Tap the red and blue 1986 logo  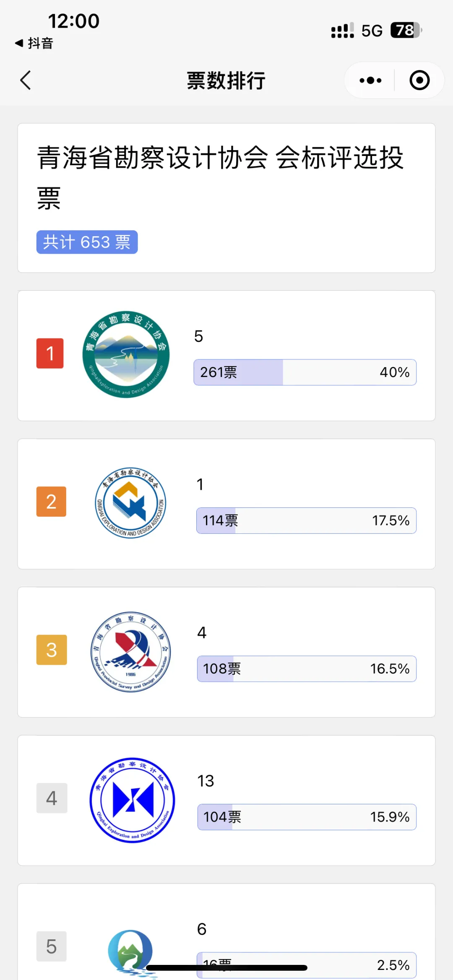pos(131,651)
